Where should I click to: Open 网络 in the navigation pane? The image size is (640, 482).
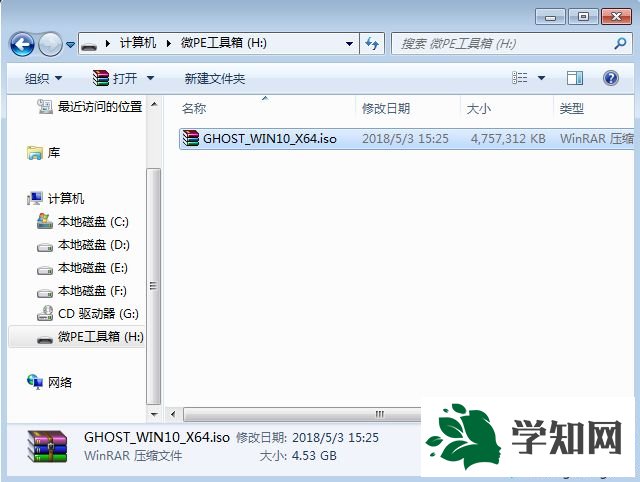(x=60, y=382)
